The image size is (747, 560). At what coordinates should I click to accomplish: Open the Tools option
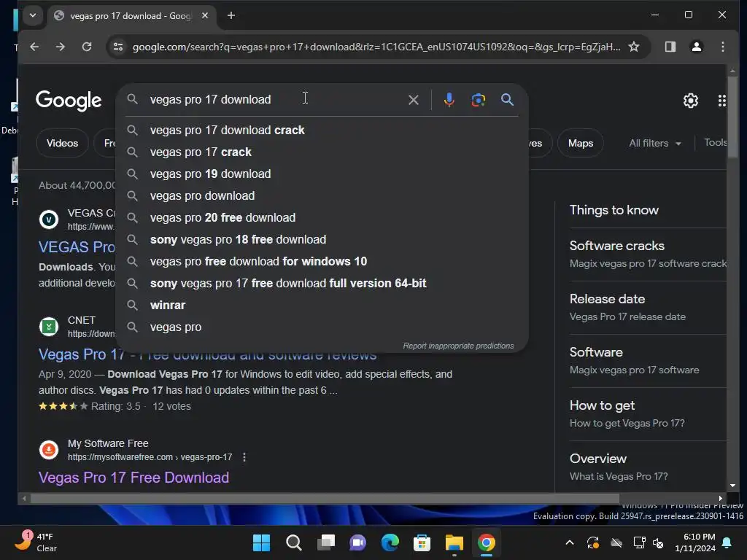click(x=715, y=142)
